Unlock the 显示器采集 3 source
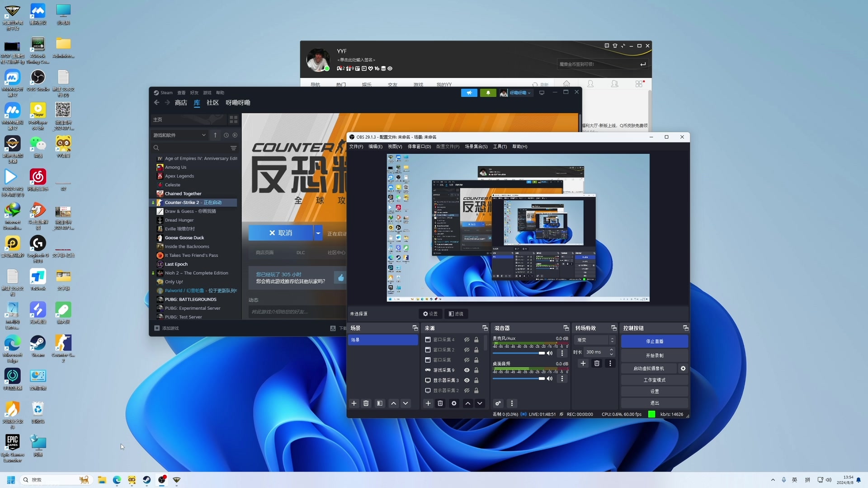Viewport: 868px width, 488px height. (476, 380)
